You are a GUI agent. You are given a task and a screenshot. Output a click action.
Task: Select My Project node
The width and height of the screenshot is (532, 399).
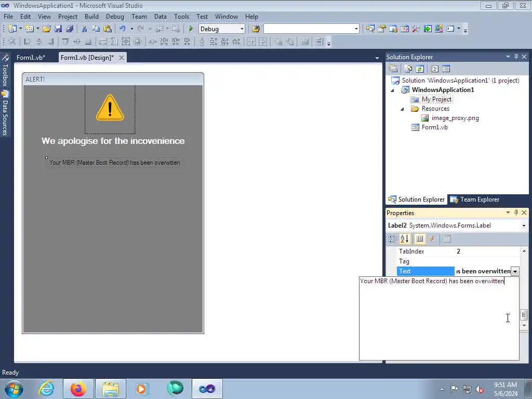pos(436,99)
